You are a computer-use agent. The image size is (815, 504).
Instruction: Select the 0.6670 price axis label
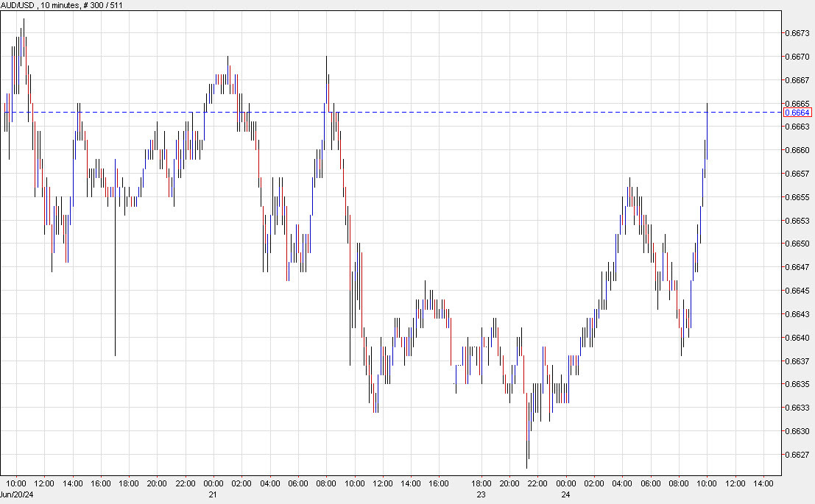(x=797, y=56)
